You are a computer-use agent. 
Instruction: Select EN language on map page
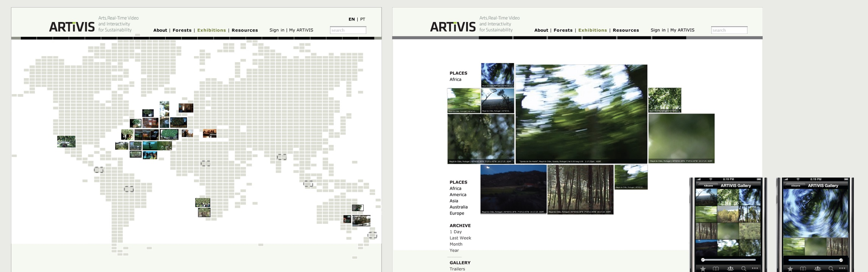352,19
